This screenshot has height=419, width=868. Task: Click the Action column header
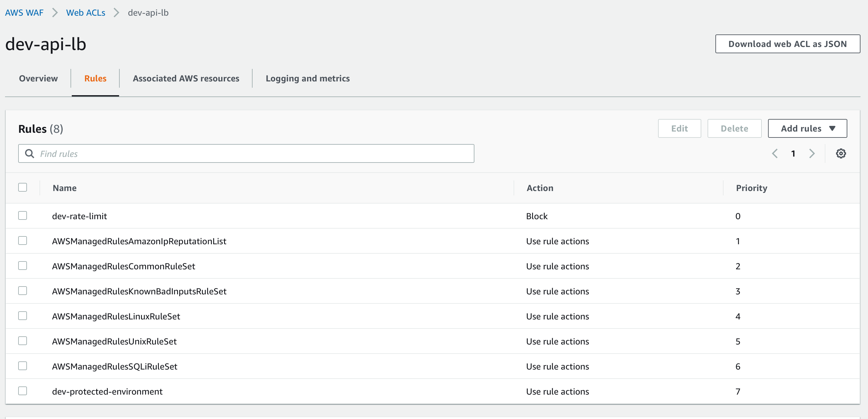coord(540,188)
